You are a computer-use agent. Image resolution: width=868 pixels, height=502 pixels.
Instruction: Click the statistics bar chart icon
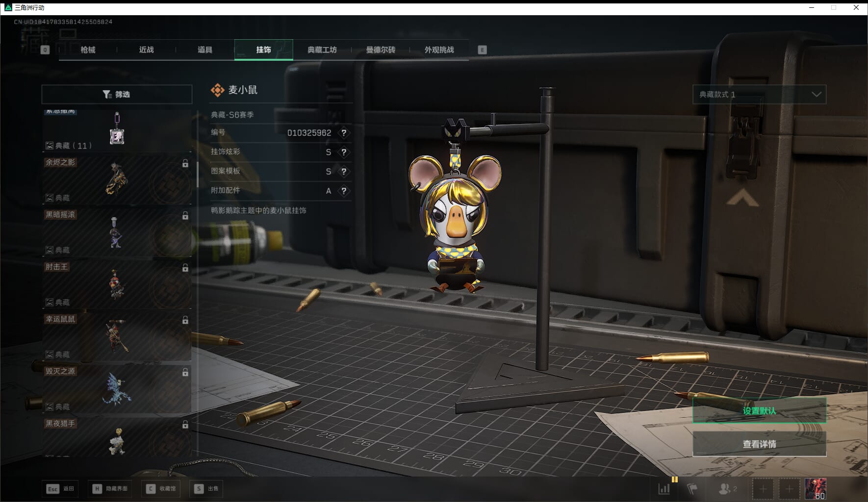tap(664, 489)
